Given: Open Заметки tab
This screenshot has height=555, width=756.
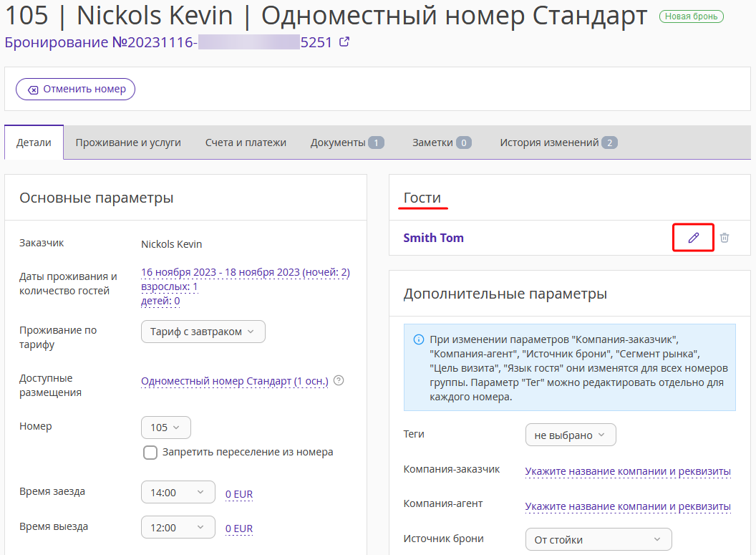Looking at the screenshot, I should pyautogui.click(x=442, y=143).
